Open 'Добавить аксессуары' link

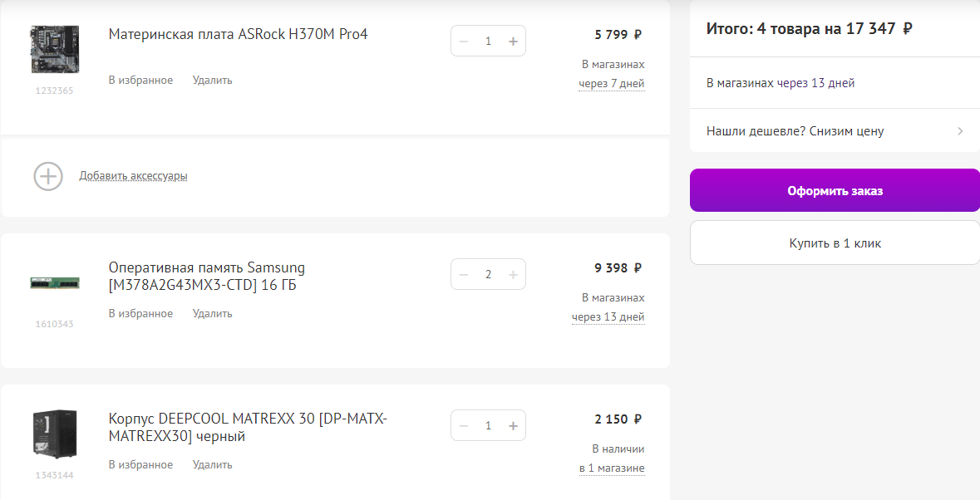point(133,176)
